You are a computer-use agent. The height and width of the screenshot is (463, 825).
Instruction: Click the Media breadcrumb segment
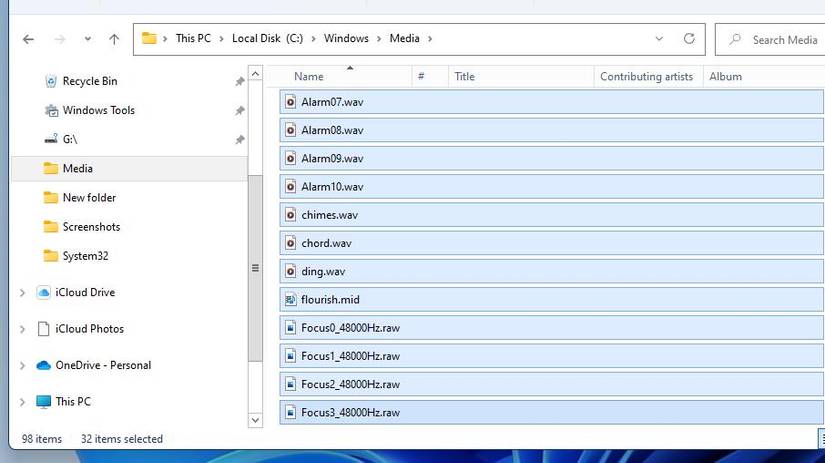pos(404,38)
